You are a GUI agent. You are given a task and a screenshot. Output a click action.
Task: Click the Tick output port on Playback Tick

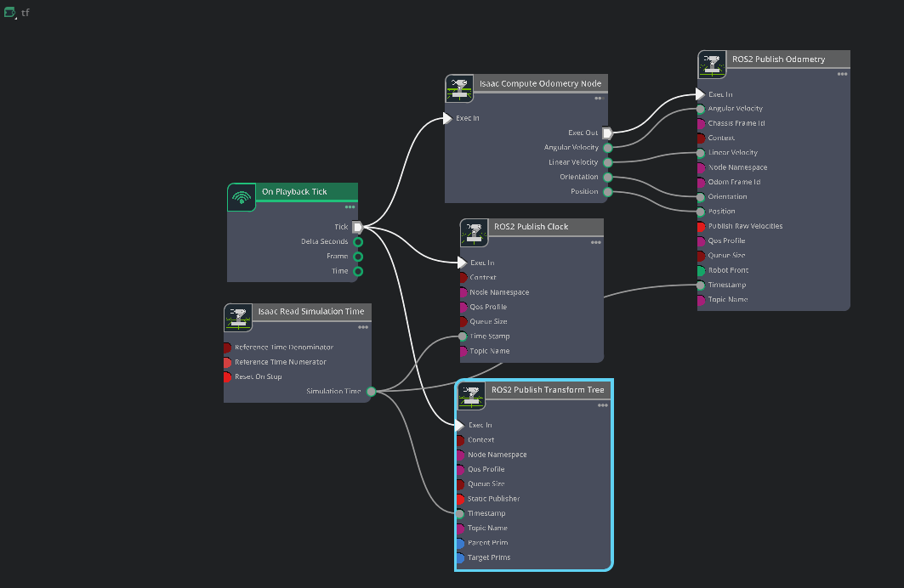357,227
